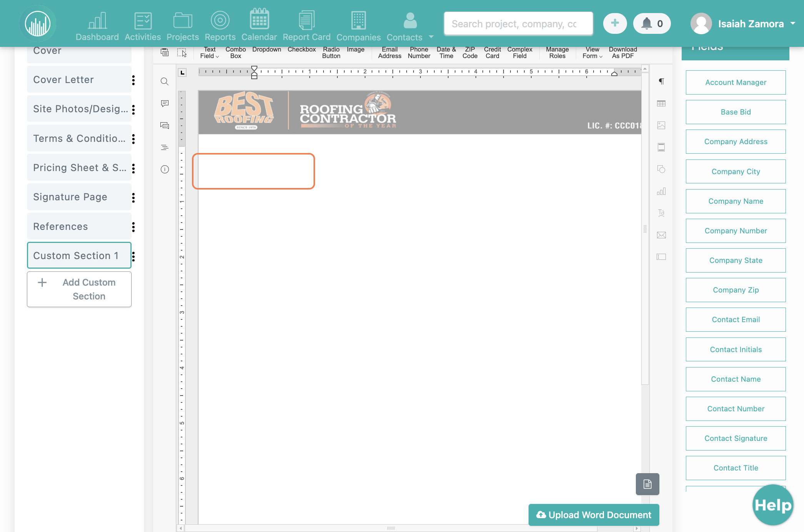Open the Dashboard nav icon
The height and width of the screenshot is (532, 804).
(97, 25)
